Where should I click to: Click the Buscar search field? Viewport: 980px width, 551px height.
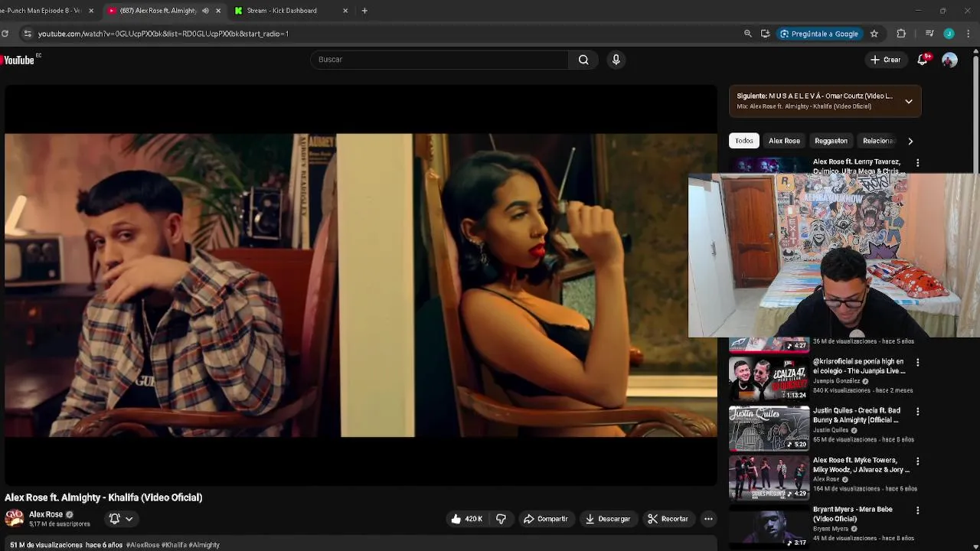[x=439, y=60]
